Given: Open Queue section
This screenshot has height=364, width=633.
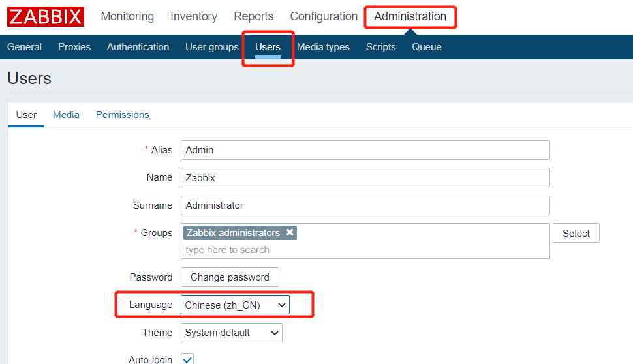Looking at the screenshot, I should [427, 47].
